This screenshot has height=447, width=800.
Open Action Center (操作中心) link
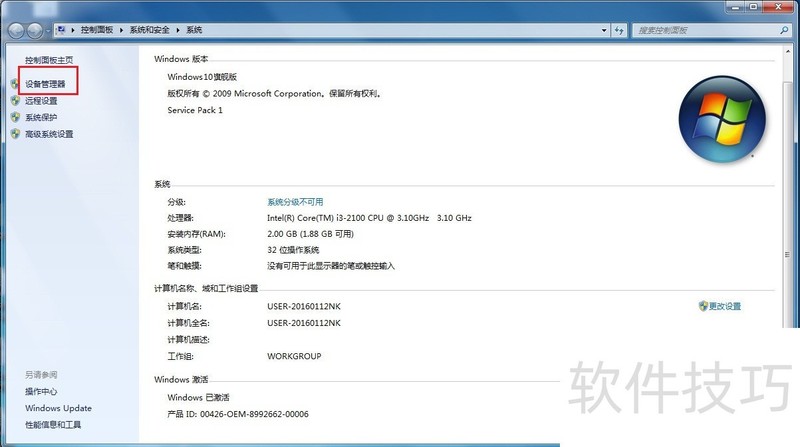pos(41,391)
